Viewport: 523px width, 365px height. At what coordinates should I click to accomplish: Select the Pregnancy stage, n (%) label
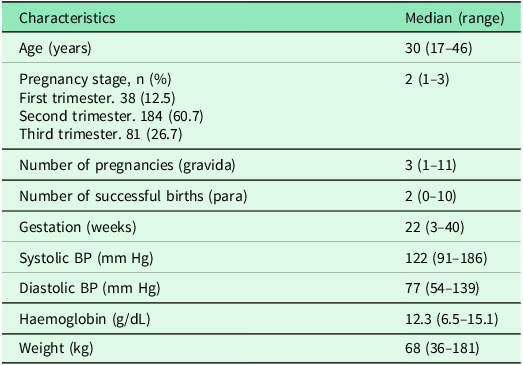pyautogui.click(x=95, y=79)
